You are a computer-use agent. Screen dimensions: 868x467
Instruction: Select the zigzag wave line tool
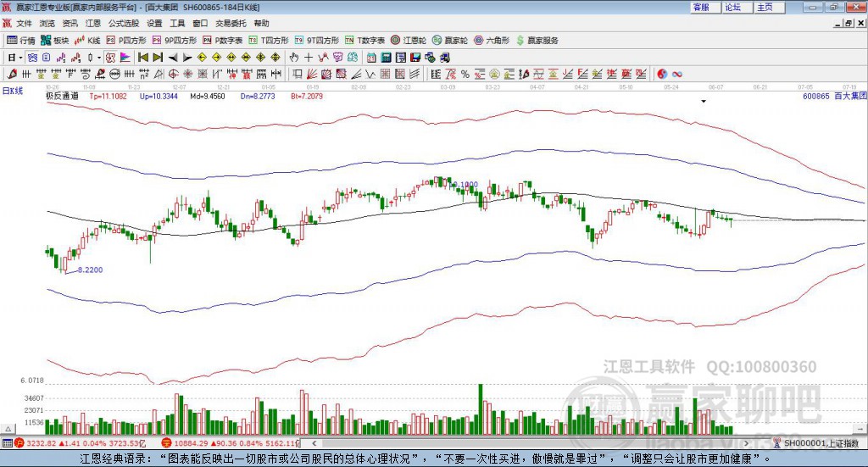[370, 74]
